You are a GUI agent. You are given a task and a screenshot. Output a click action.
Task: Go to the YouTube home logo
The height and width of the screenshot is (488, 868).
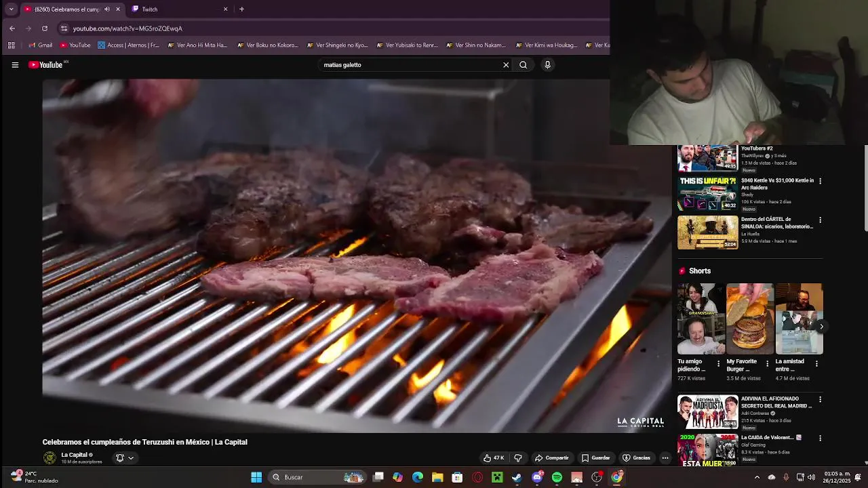coord(46,65)
